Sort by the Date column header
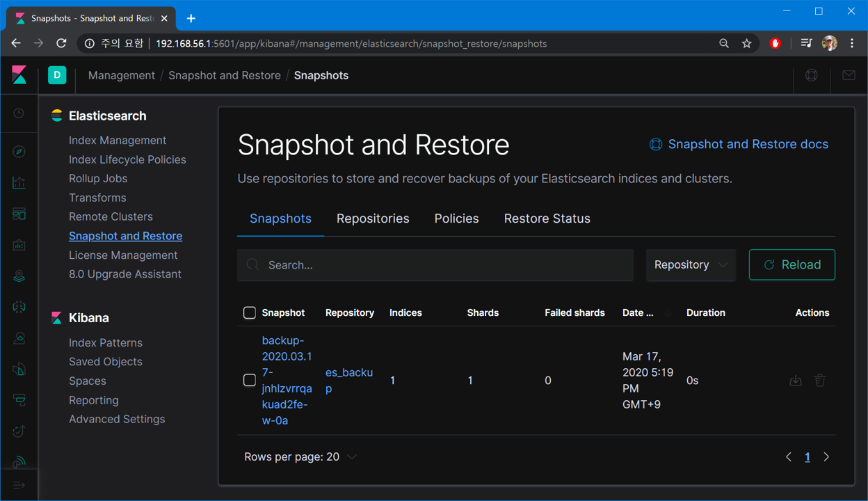 [x=647, y=312]
